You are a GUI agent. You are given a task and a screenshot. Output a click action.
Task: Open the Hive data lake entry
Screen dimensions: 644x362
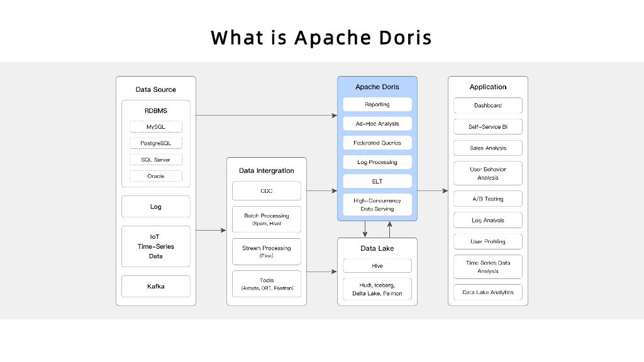(377, 265)
